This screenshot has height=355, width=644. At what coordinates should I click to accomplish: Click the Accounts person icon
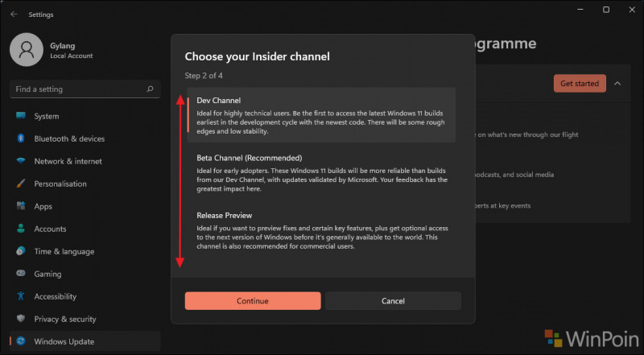pos(21,229)
